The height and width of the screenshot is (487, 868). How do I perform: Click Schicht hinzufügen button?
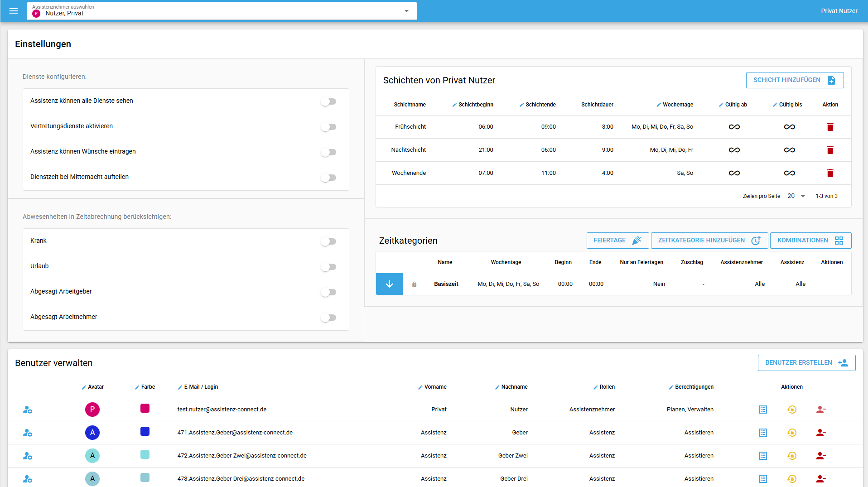(794, 80)
